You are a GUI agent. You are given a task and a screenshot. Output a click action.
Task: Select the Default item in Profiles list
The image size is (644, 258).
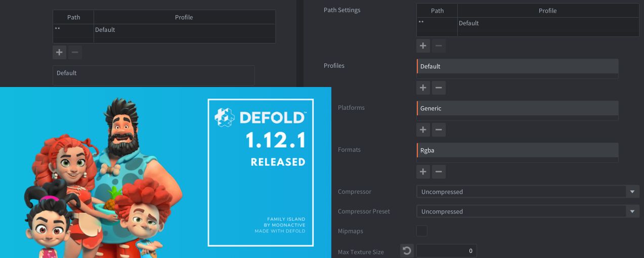pos(517,66)
